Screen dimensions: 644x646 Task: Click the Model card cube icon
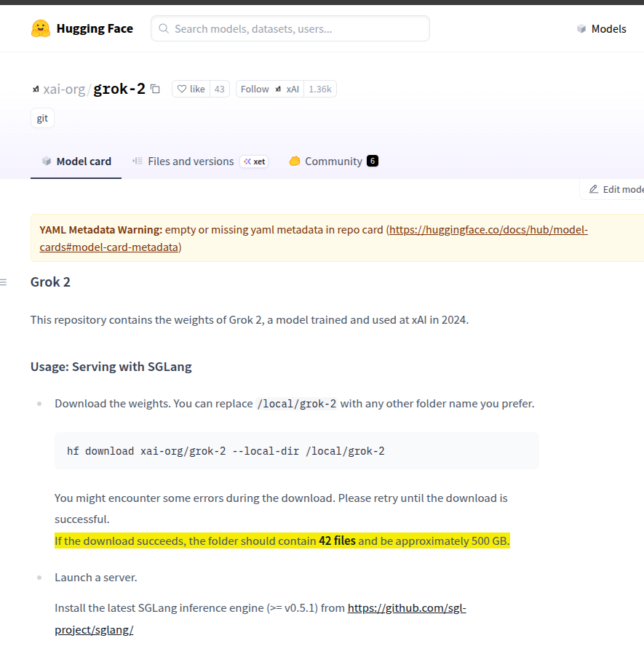(47, 161)
